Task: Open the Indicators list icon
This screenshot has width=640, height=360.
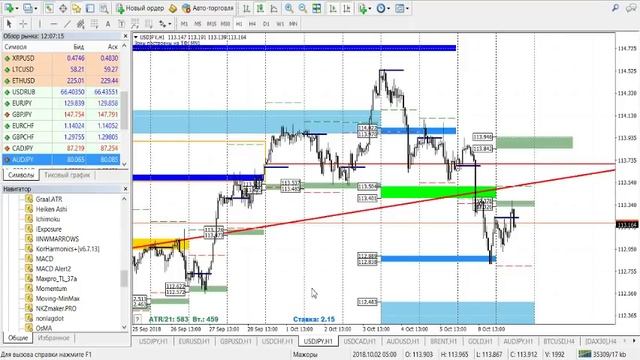Action: (x=363, y=8)
